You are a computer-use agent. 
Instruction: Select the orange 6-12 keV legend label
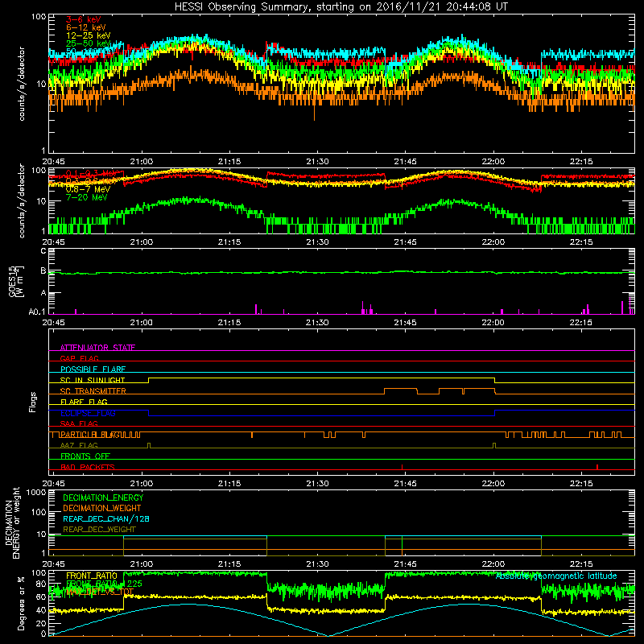tap(86, 27)
